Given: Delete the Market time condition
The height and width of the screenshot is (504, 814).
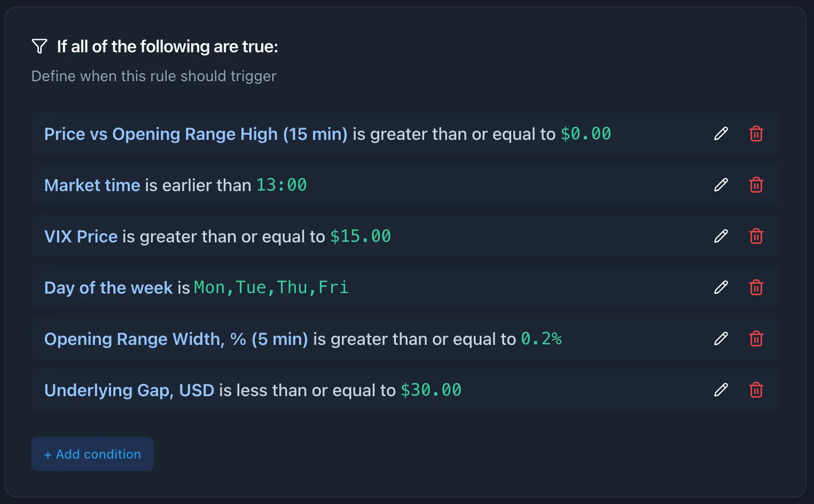Looking at the screenshot, I should (x=756, y=185).
